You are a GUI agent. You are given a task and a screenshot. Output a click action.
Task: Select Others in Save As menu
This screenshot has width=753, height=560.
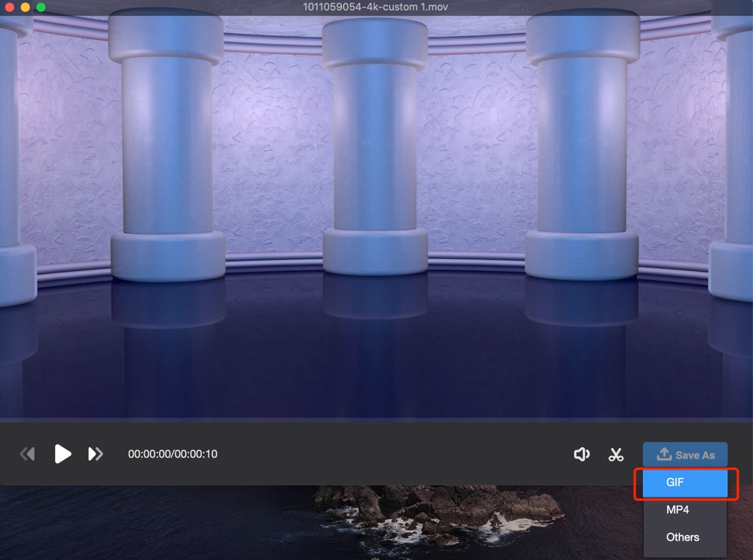(x=684, y=537)
